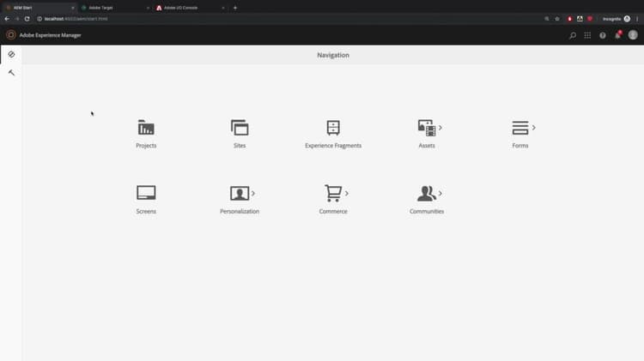
Task: Click Adobe Experience Manager title text
Action: 50,35
